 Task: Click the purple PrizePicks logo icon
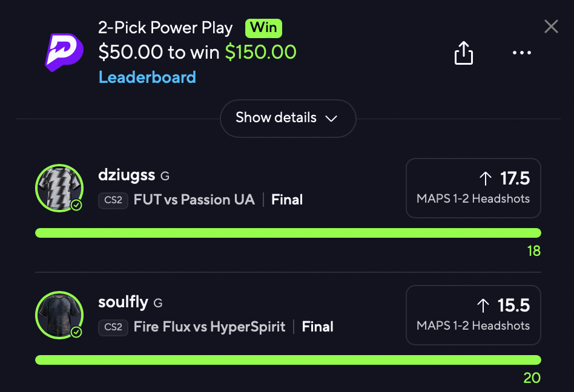64,52
